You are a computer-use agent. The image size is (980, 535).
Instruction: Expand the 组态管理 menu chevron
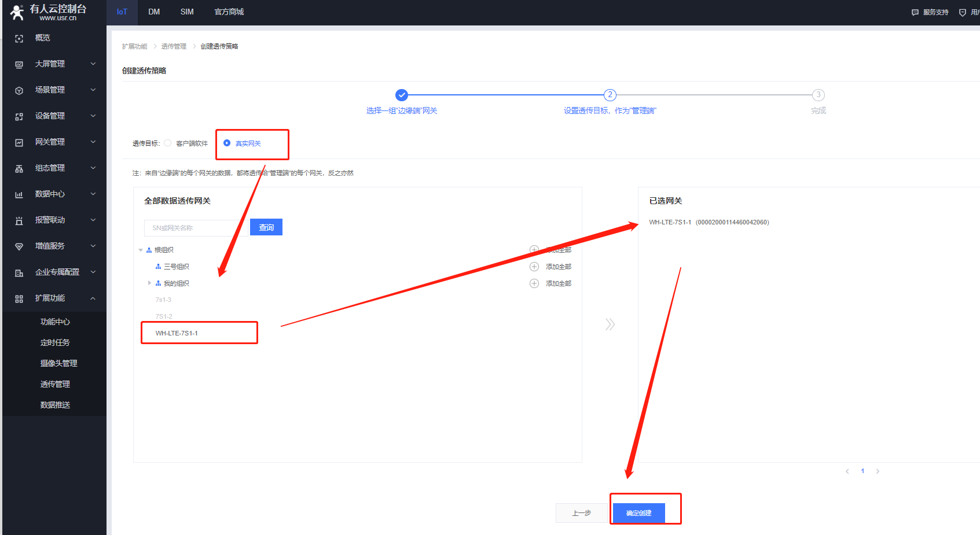(x=93, y=168)
